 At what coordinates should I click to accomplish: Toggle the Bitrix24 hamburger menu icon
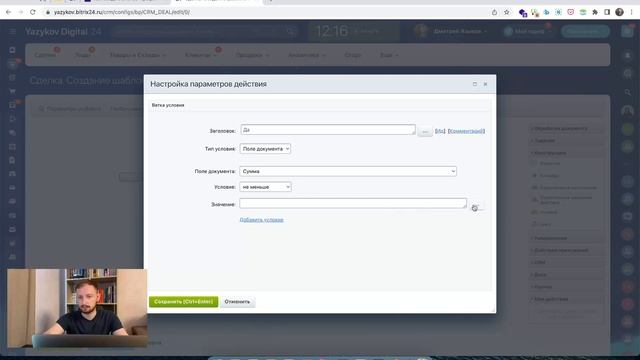click(x=13, y=31)
